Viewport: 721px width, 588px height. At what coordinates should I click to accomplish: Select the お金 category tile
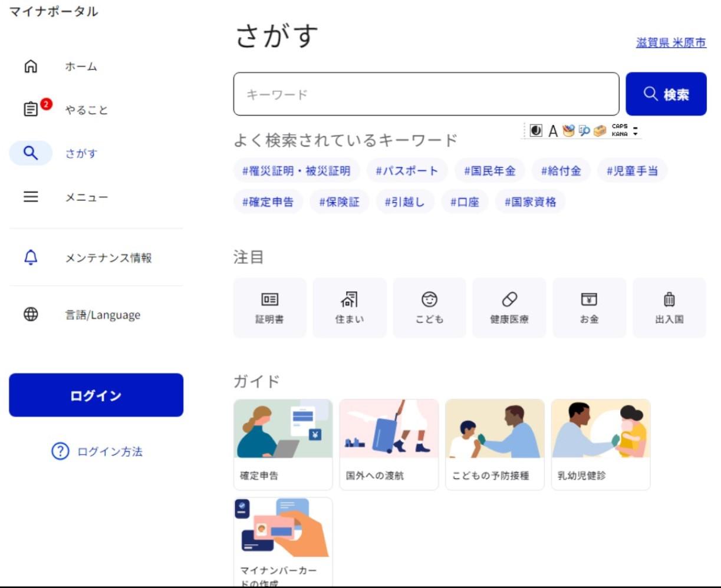point(589,308)
